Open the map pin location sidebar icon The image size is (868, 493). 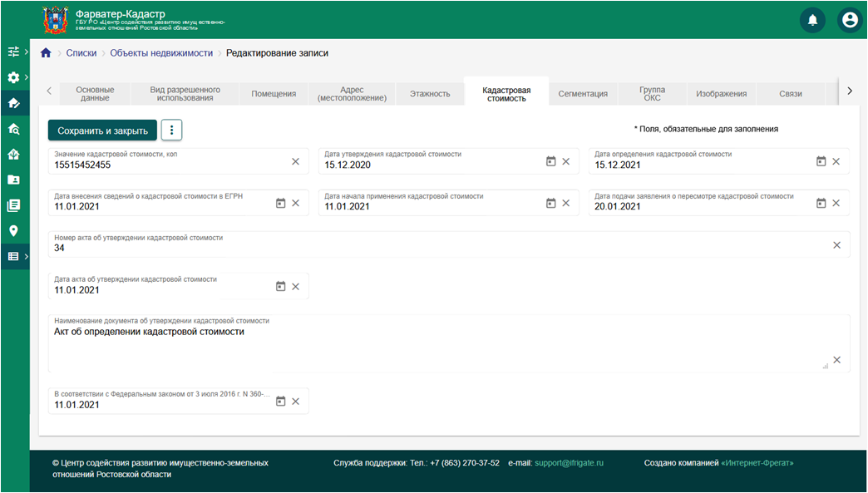[x=13, y=231]
